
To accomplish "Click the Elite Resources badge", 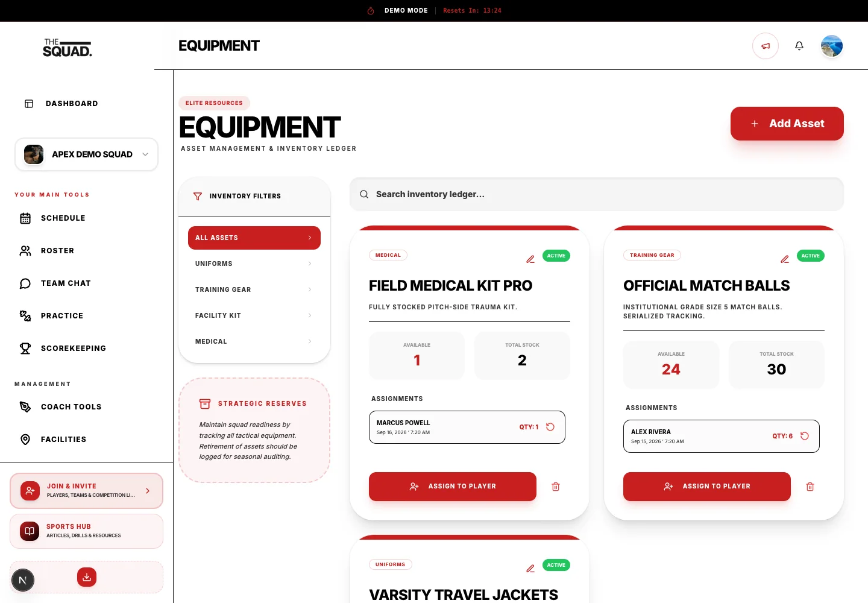I will point(214,103).
